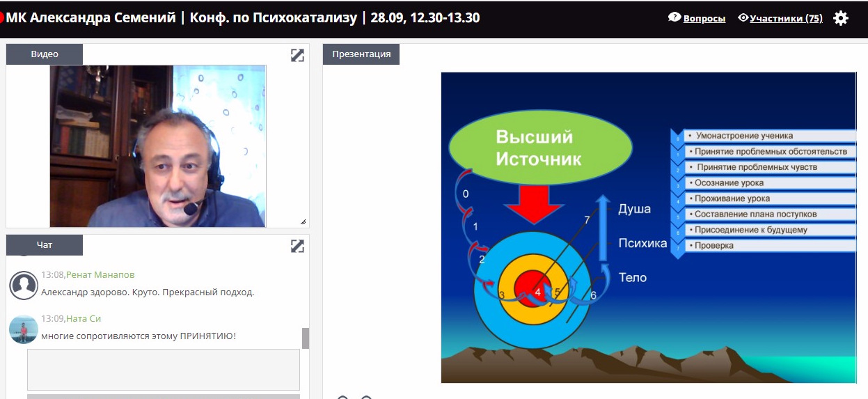Screen dimensions: 868x399
Task: Focus the chat message input box
Action: pyautogui.click(x=164, y=370)
